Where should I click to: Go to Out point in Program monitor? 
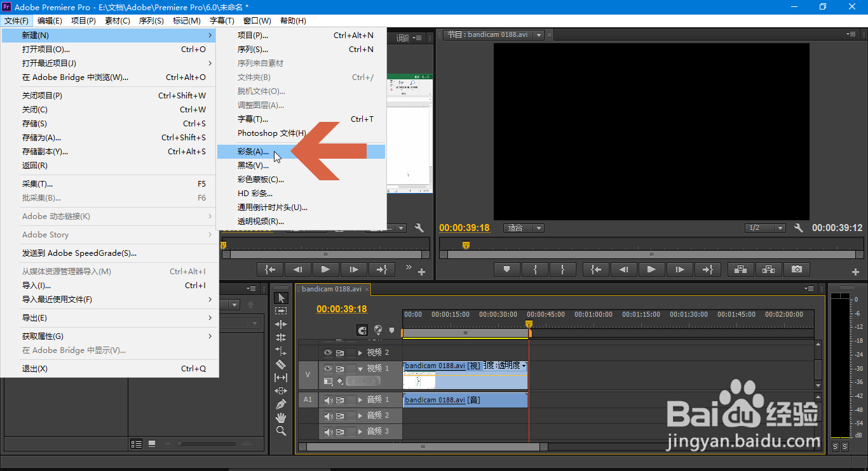[708, 269]
